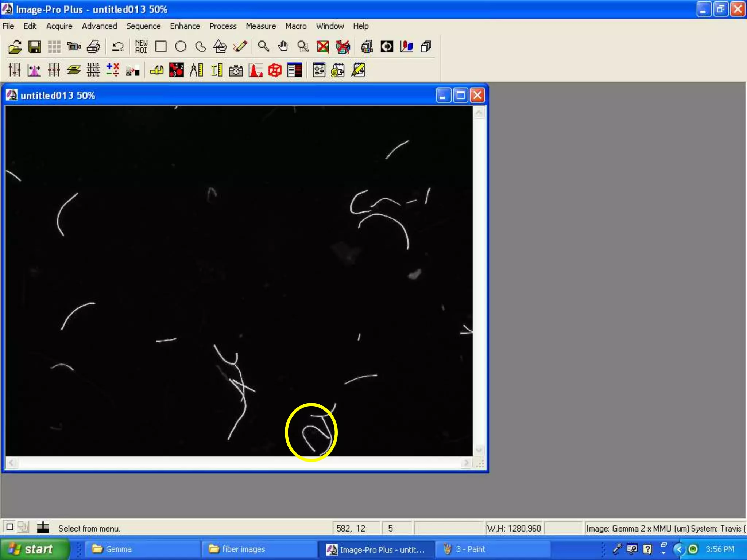This screenshot has height=560, width=747.
Task: Open the Measure menu
Action: pos(260,26)
